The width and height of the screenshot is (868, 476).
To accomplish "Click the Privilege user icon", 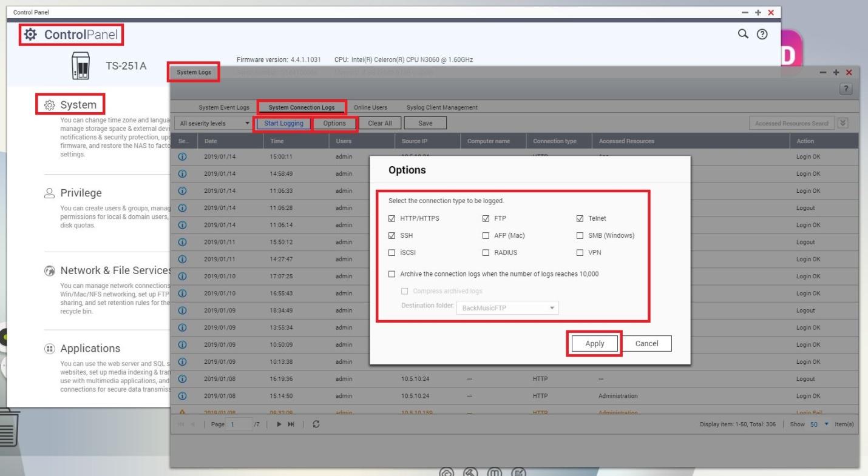I will point(50,193).
